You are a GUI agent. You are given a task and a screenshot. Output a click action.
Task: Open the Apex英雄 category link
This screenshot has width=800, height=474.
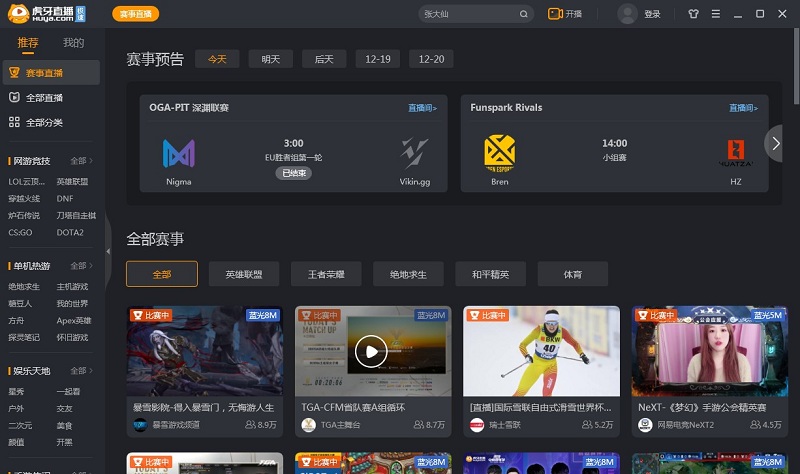[74, 320]
